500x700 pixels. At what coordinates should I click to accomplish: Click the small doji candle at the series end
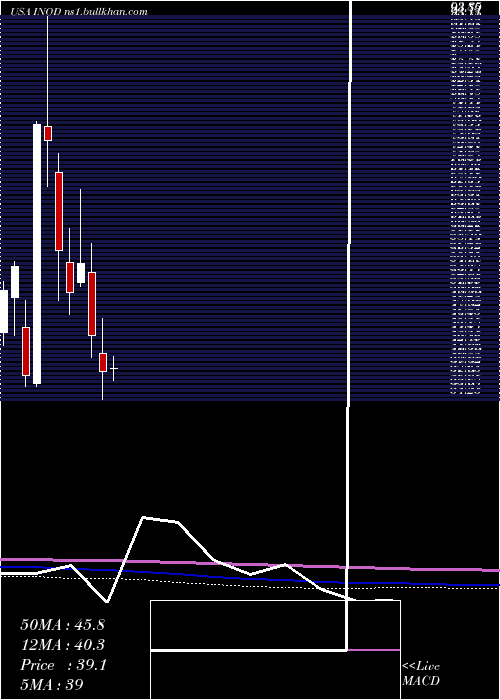coord(113,368)
